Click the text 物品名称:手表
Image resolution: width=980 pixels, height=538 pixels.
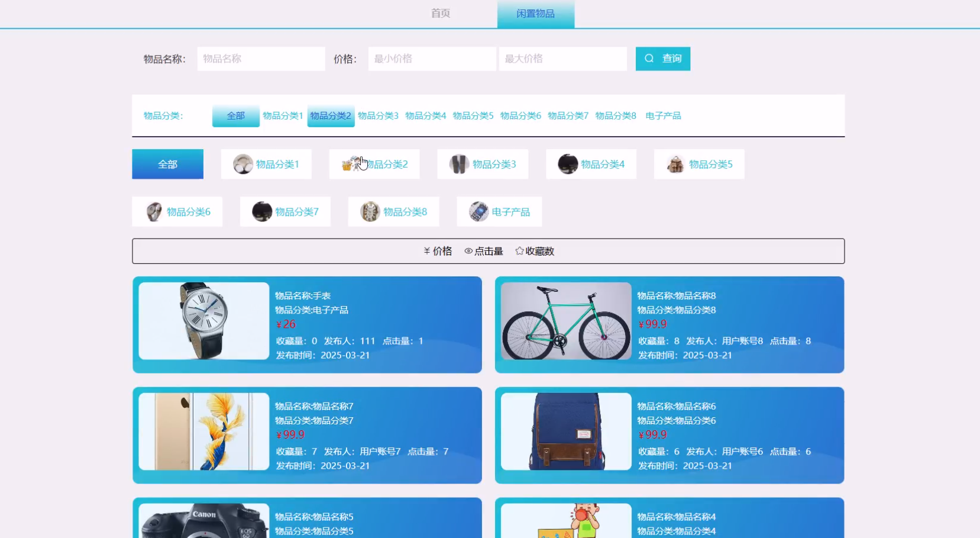303,296
